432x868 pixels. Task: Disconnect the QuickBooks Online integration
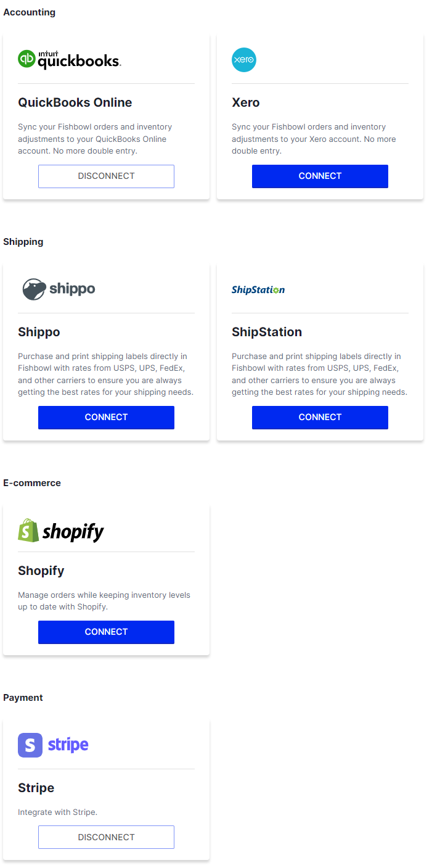coord(106,176)
